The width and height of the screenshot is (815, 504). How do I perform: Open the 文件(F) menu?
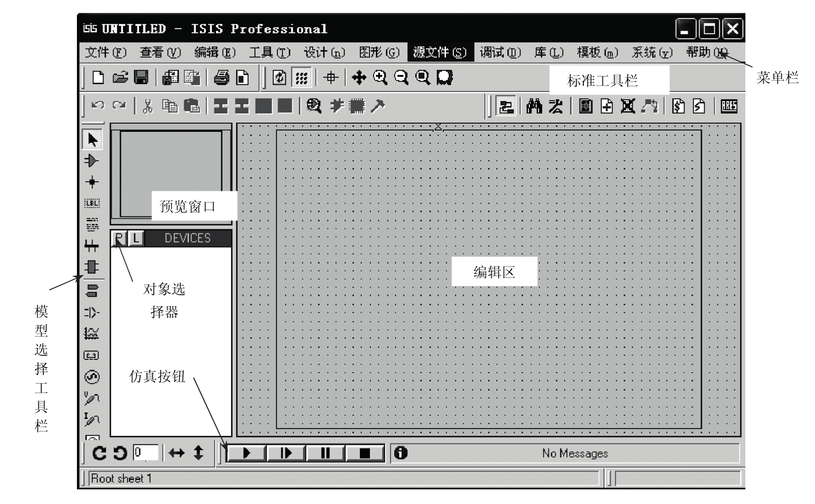(106, 53)
